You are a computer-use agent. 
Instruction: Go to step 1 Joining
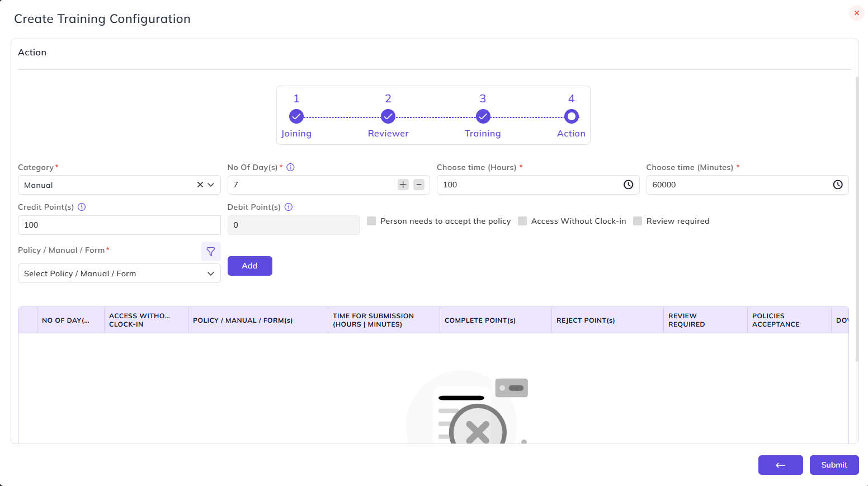point(296,116)
